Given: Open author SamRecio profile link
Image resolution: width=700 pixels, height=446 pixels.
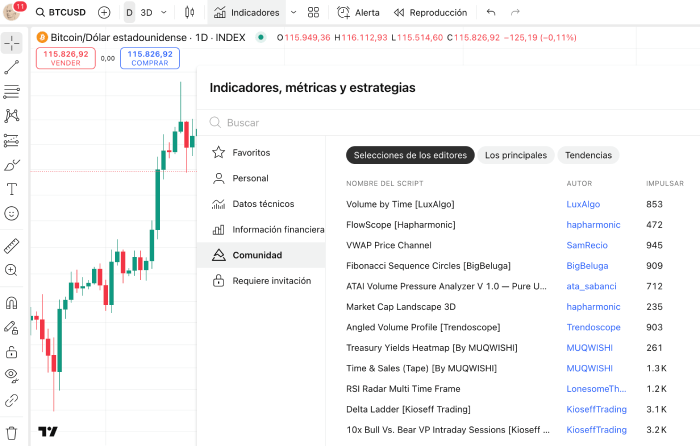Looking at the screenshot, I should point(587,245).
